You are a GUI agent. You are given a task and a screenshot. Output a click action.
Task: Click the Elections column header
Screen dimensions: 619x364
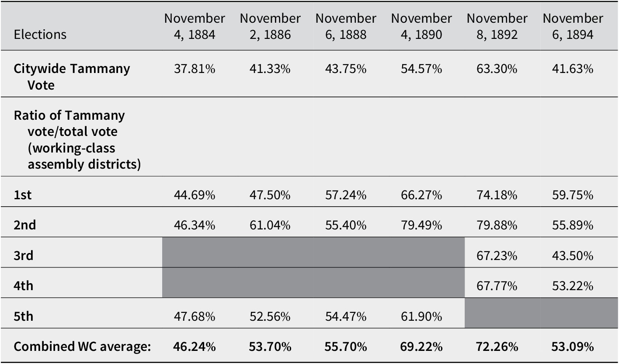40,35
